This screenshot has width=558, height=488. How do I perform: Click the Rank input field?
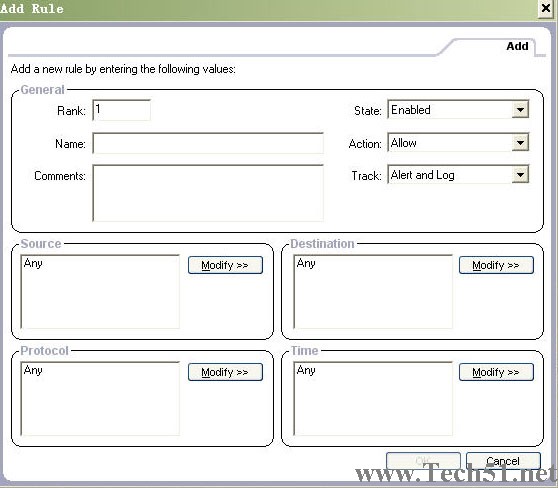121,110
